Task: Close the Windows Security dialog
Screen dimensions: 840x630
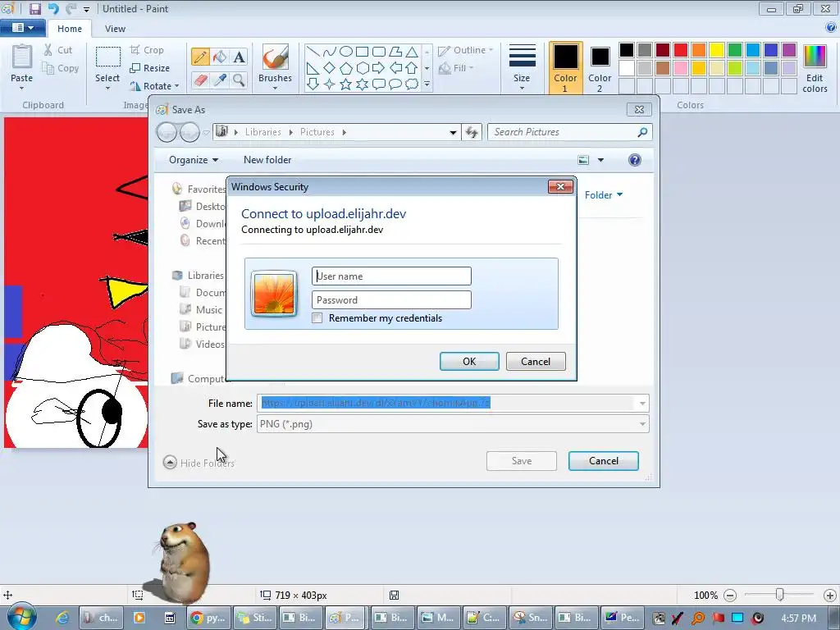Action: click(x=561, y=186)
